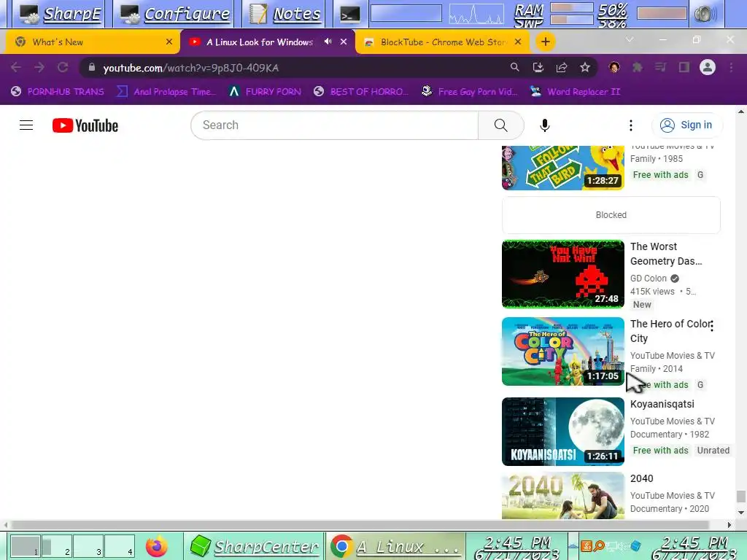Viewport: 747px width, 560px height.
Task: Adjust the volume slider in the top bar
Action: pyautogui.click(x=662, y=13)
